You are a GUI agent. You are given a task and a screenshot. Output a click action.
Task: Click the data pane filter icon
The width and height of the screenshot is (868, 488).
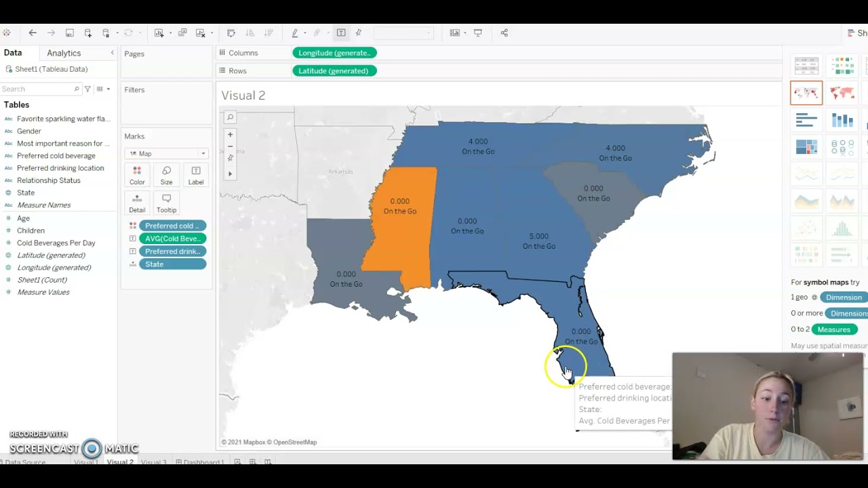87,89
